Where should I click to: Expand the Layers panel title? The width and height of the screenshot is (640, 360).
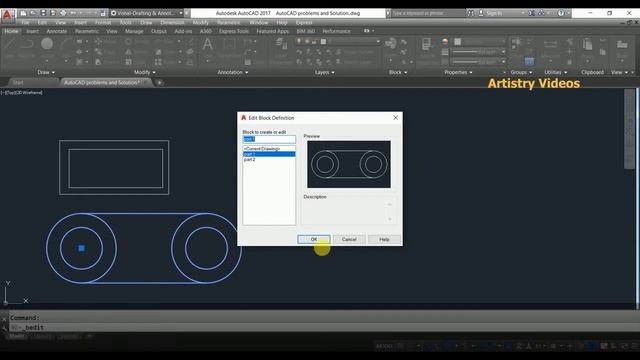(324, 72)
